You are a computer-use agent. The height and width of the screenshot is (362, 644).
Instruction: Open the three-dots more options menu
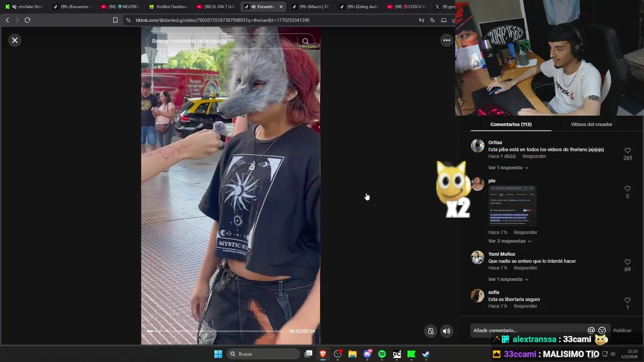click(x=446, y=40)
